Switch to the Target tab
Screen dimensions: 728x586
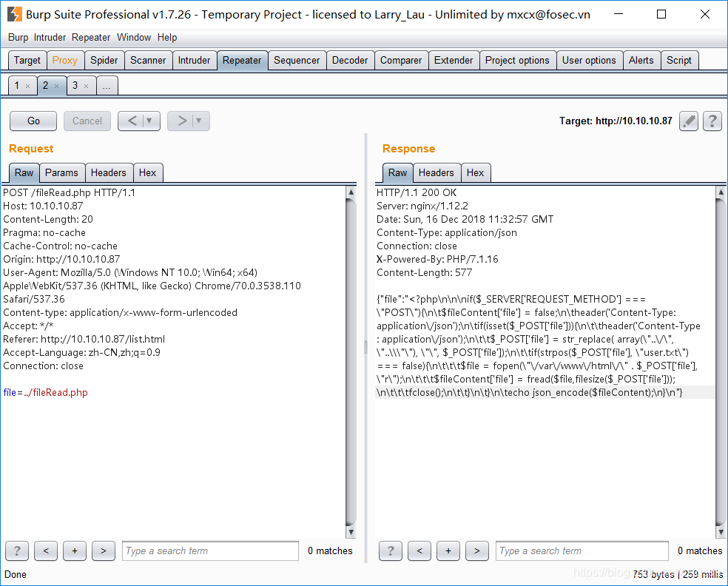pyautogui.click(x=27, y=61)
